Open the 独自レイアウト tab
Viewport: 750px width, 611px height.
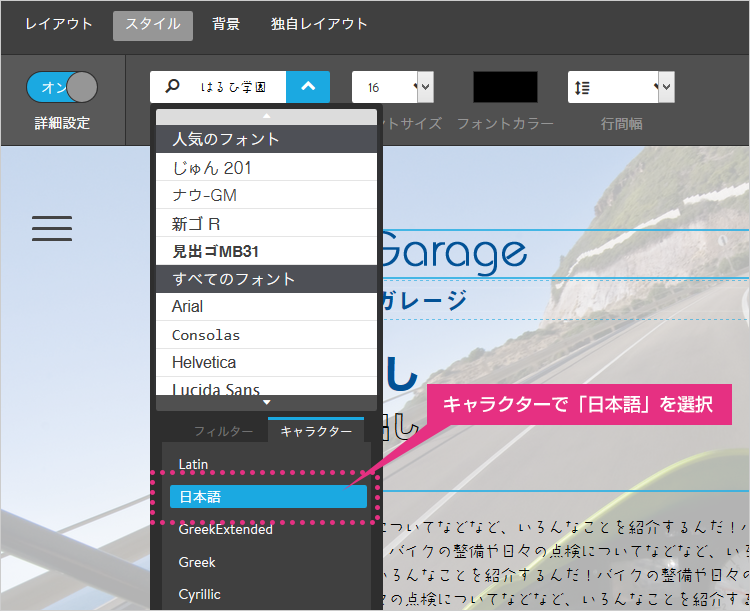pyautogui.click(x=319, y=24)
